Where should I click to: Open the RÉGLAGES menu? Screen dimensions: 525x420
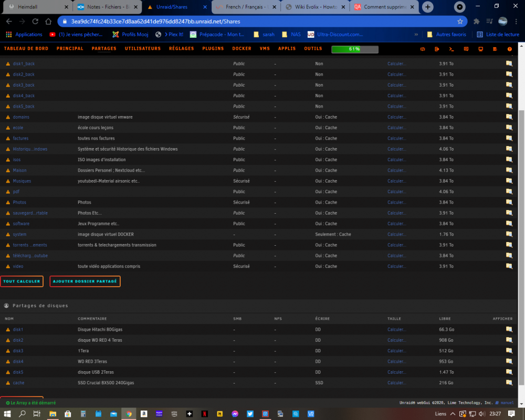pyautogui.click(x=182, y=49)
